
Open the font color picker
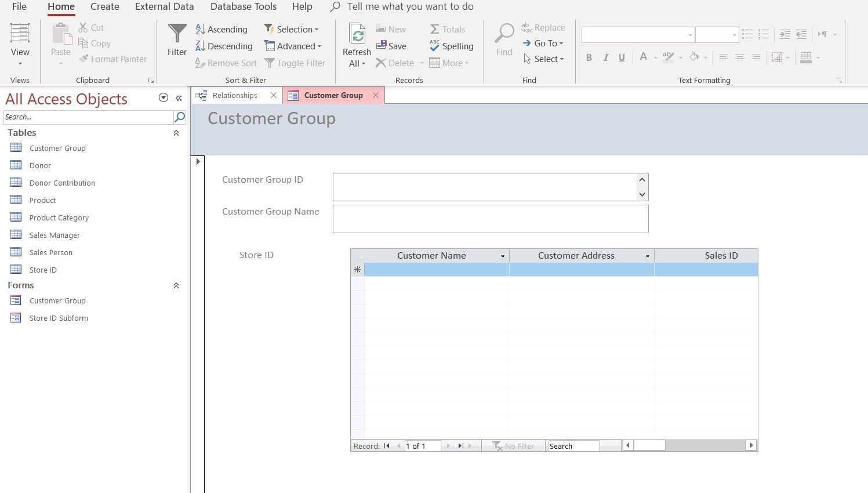point(644,57)
